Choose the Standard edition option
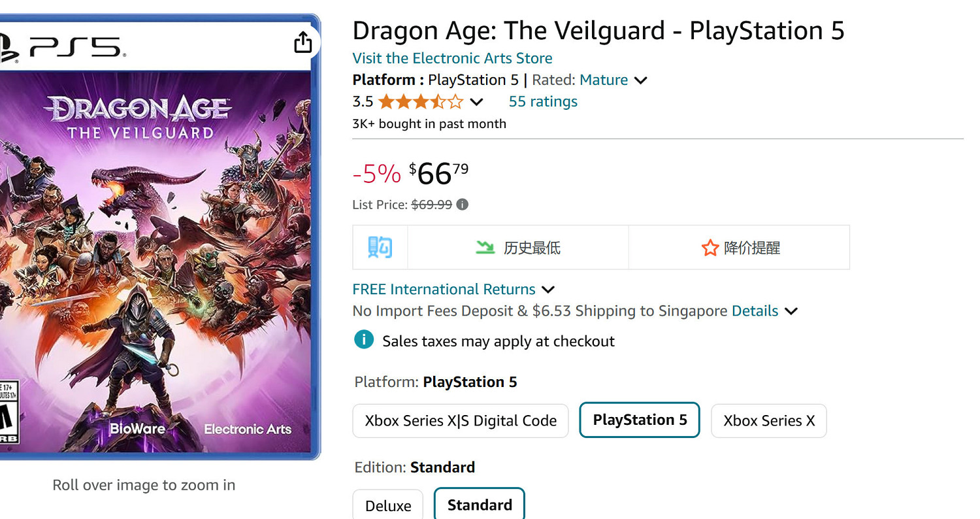The width and height of the screenshot is (980, 519). pos(479,504)
